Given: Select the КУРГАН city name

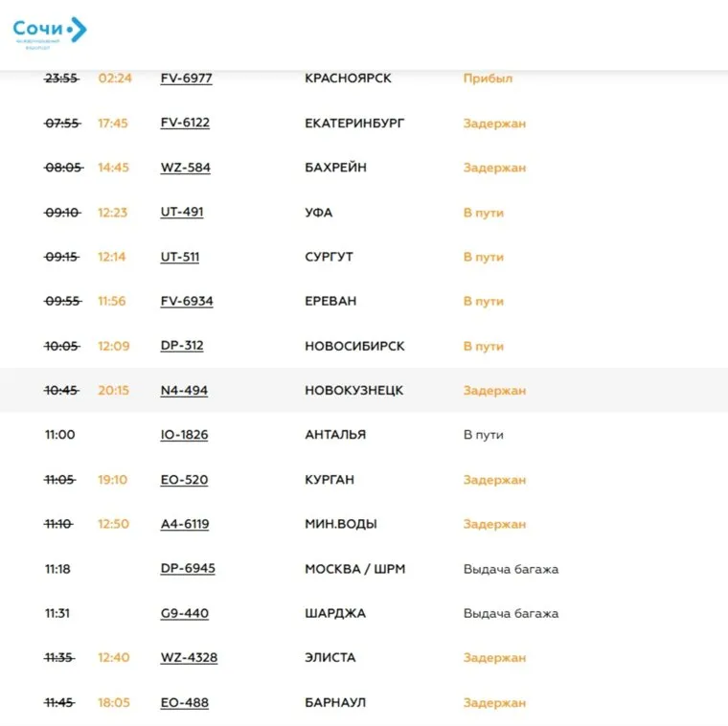Looking at the screenshot, I should tap(330, 480).
